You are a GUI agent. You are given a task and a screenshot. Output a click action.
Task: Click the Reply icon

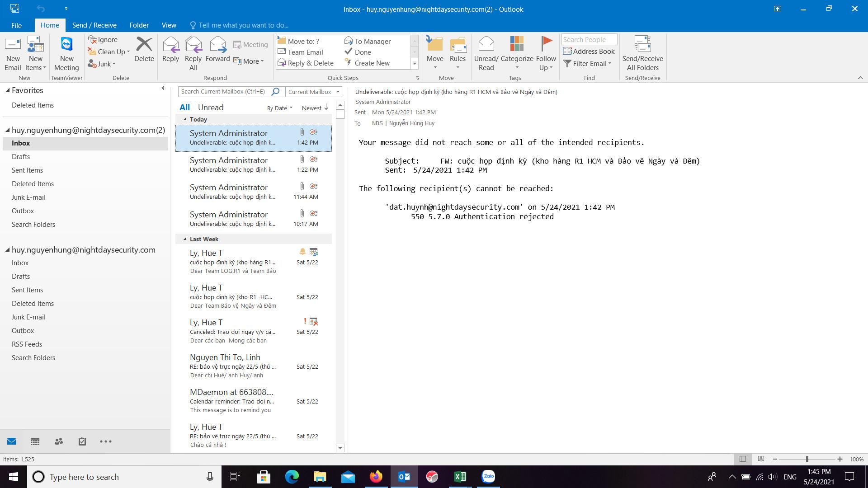click(x=170, y=49)
